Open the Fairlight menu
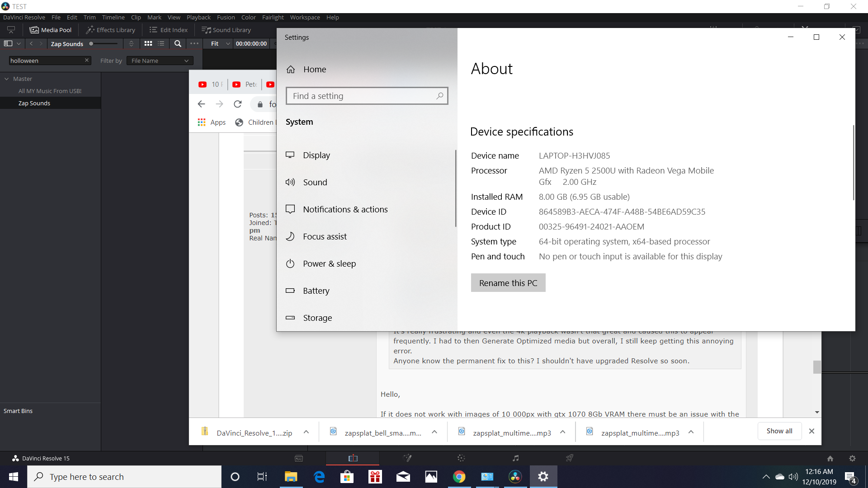868x488 pixels. 273,17
